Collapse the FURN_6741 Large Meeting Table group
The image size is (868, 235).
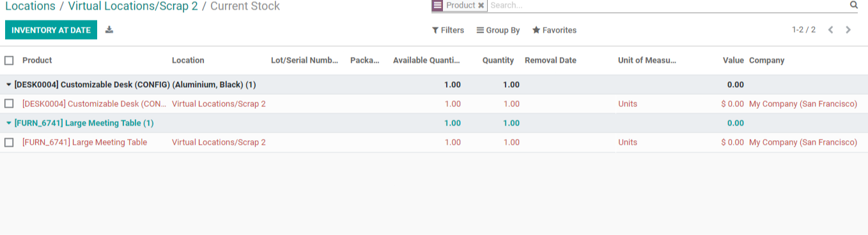pos(80,123)
